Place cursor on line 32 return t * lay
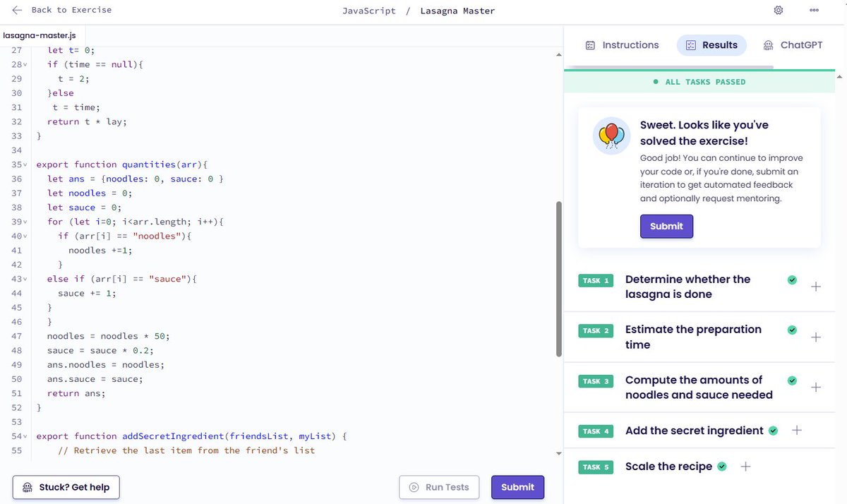This screenshot has width=847, height=504. [87, 121]
